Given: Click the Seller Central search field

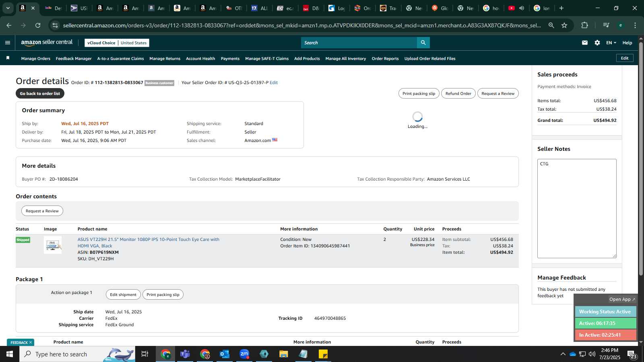Looking at the screenshot, I should [x=359, y=43].
